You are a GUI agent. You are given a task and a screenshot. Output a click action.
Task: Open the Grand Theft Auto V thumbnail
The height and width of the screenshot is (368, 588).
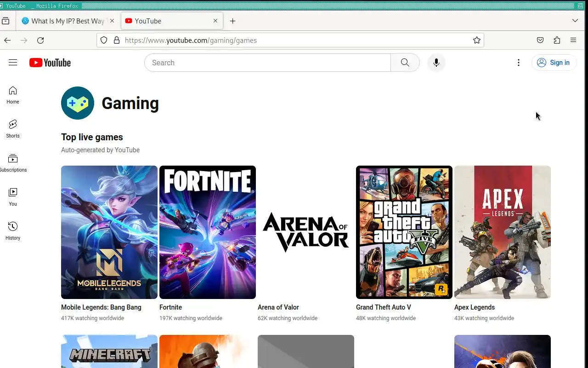pyautogui.click(x=404, y=232)
